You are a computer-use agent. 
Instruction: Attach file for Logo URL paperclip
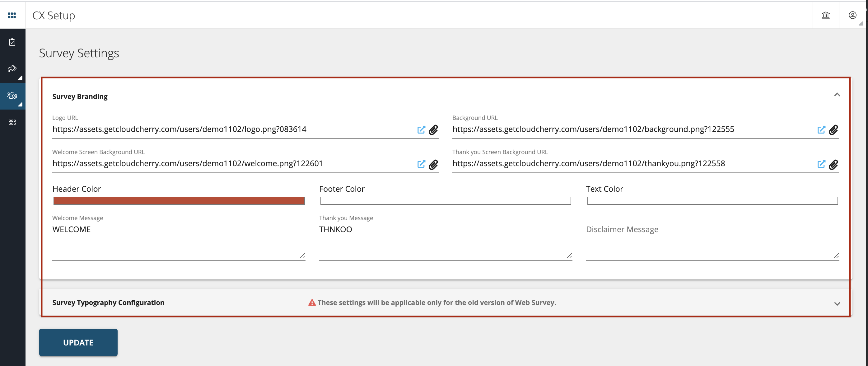pyautogui.click(x=433, y=130)
